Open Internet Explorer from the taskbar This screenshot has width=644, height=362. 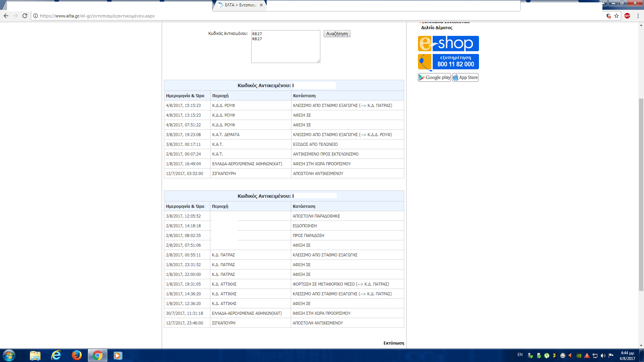pyautogui.click(x=56, y=355)
